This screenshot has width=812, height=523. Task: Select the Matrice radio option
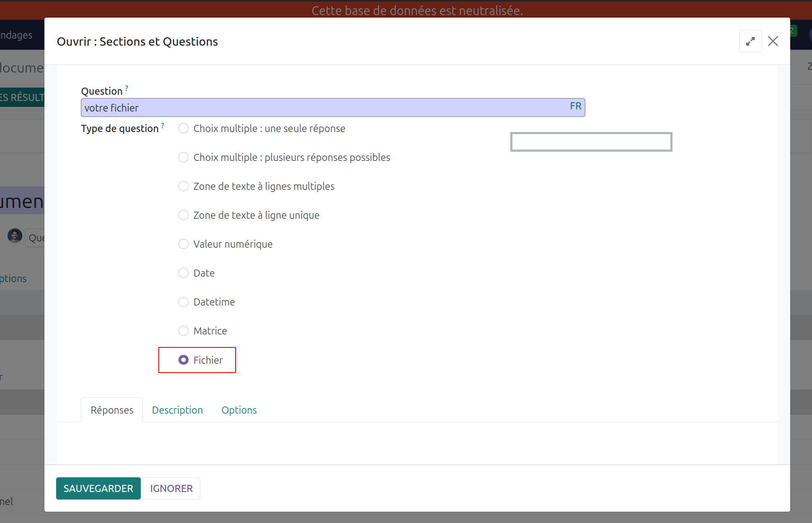pos(184,331)
